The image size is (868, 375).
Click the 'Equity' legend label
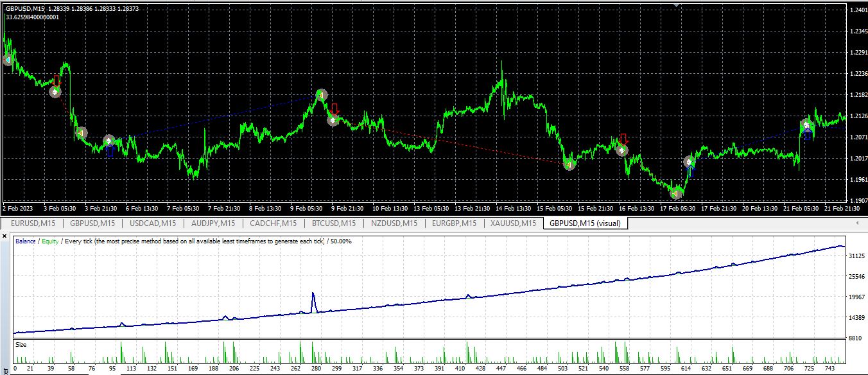tap(50, 241)
